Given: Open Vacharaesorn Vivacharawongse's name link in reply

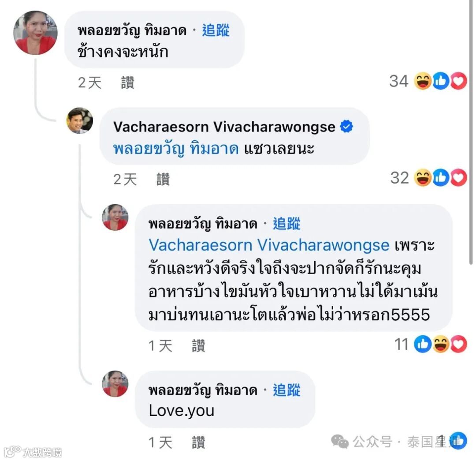Looking at the screenshot, I should 224,127.
